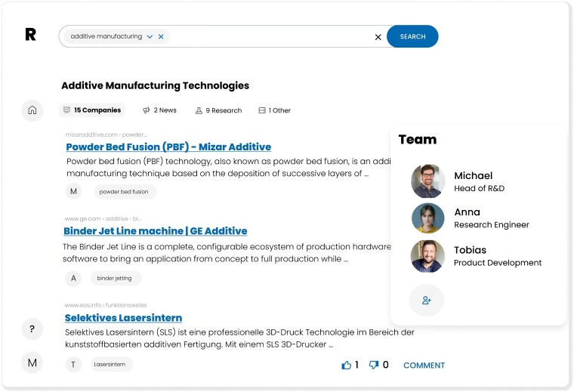Select the 15 Companies tab

92,110
